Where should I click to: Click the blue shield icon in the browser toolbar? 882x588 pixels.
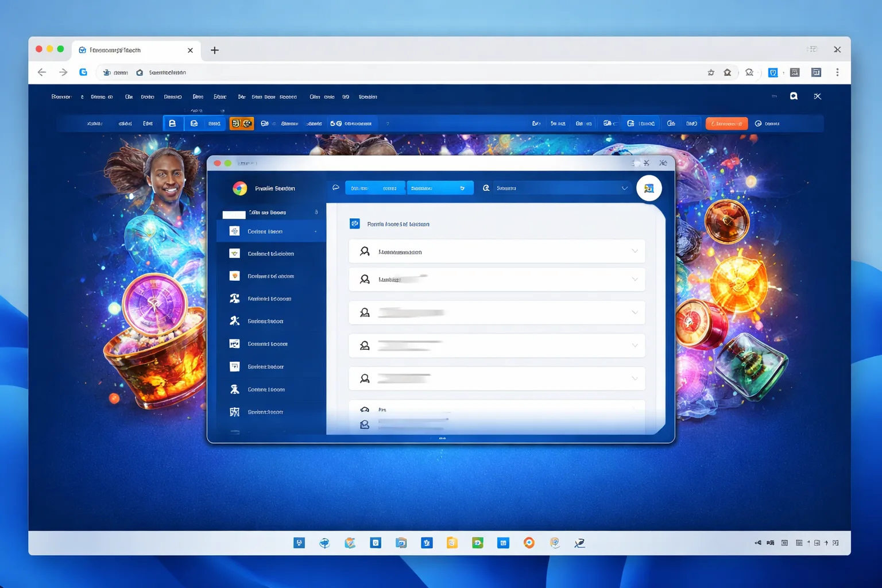click(773, 72)
